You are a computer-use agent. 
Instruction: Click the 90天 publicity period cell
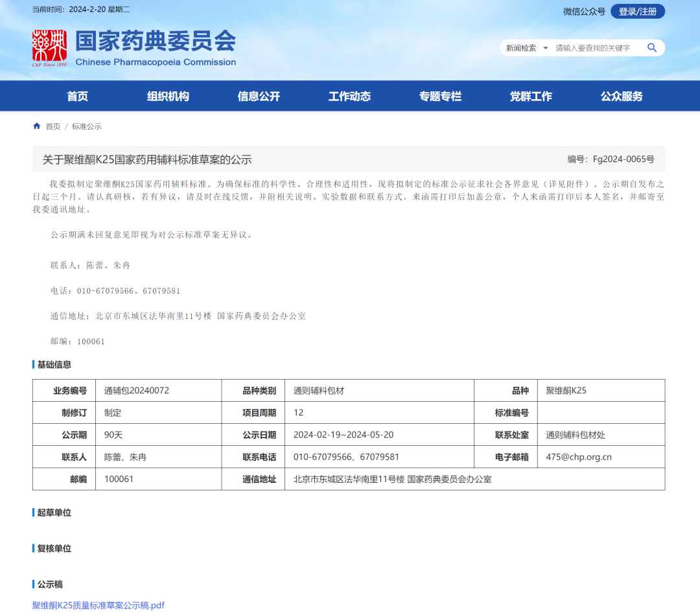click(x=159, y=435)
